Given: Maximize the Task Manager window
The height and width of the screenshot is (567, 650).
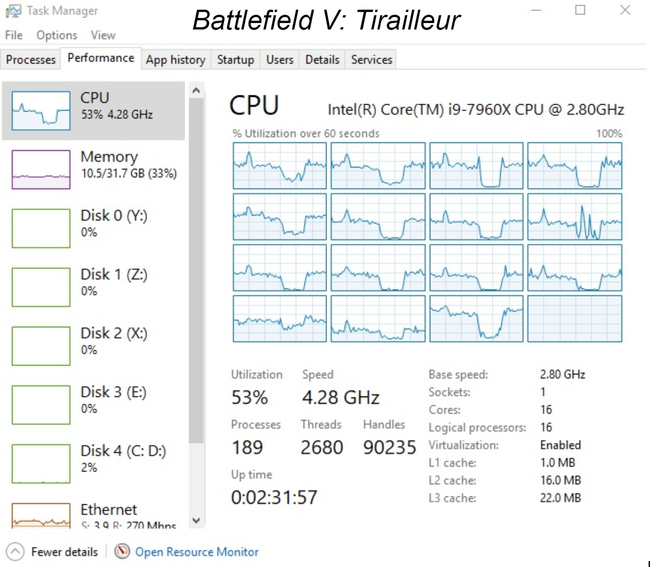Looking at the screenshot, I should [580, 10].
